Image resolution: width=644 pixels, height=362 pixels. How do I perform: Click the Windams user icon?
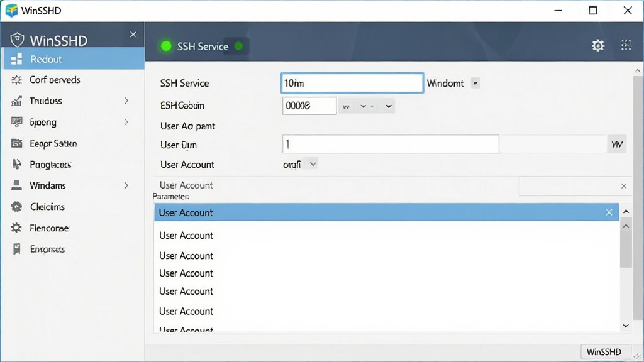tap(17, 185)
